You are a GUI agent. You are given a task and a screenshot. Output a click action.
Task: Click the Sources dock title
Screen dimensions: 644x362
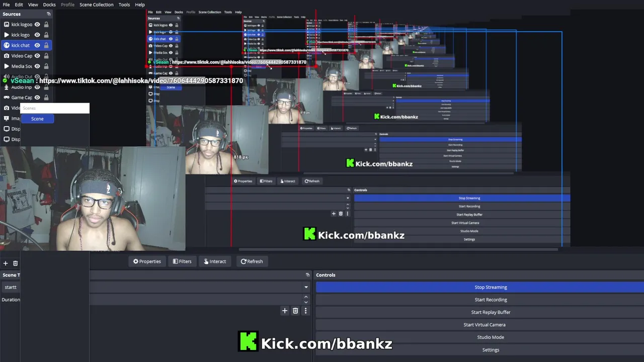[x=12, y=14]
